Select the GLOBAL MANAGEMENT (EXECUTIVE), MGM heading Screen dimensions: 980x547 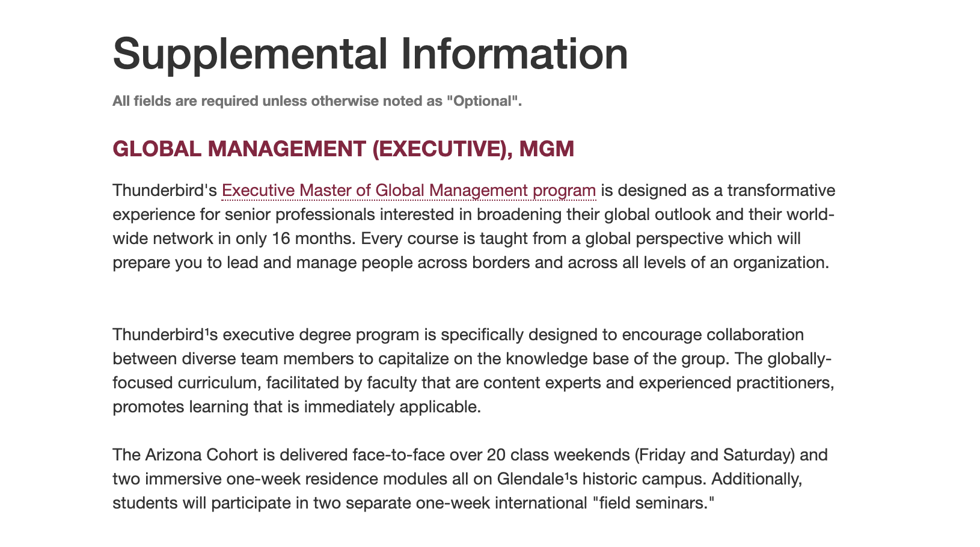[x=343, y=148]
